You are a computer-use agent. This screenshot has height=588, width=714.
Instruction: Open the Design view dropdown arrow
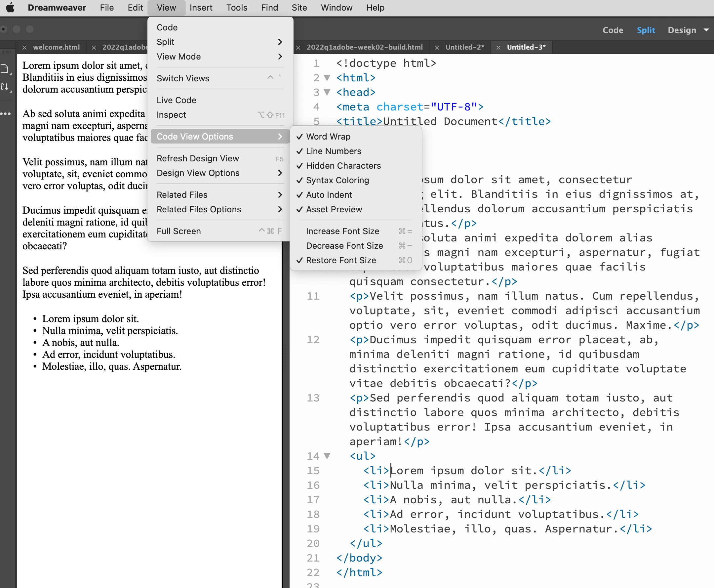(706, 30)
